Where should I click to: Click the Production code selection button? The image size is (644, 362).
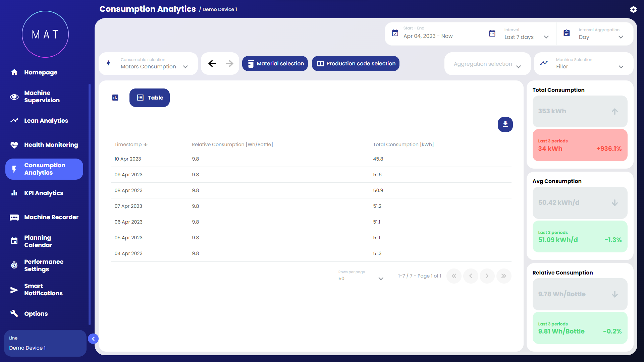356,63
